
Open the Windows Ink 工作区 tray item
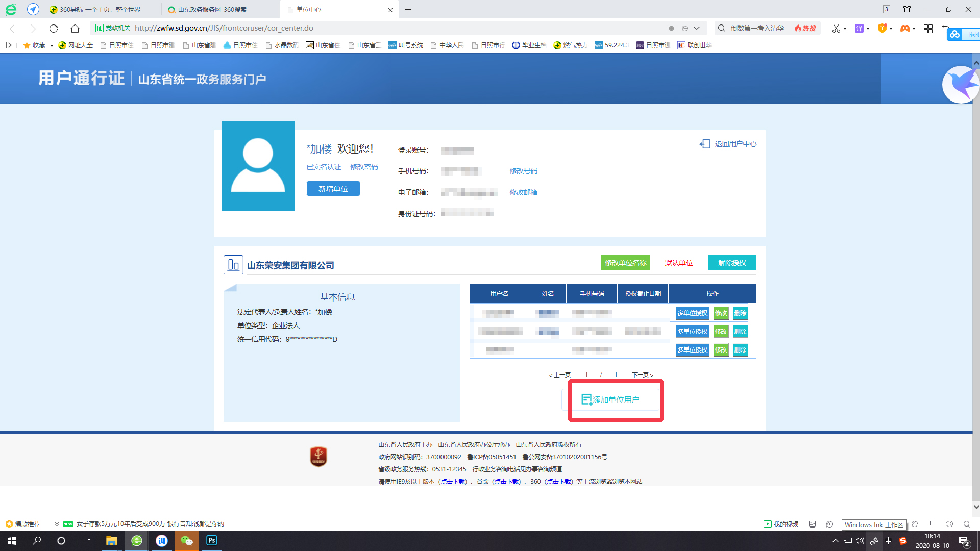click(874, 524)
